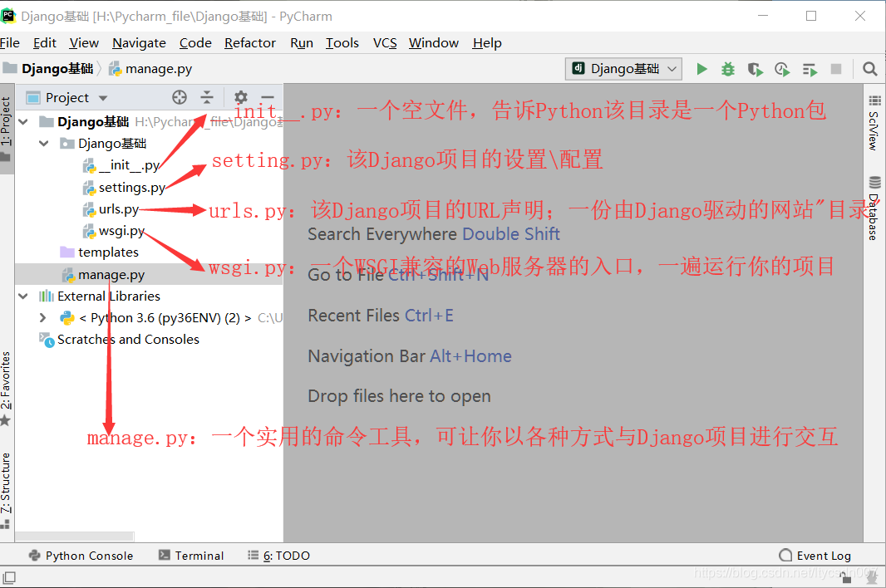Toggle the 1: Project tool window tab
The image size is (886, 588).
tap(6, 128)
